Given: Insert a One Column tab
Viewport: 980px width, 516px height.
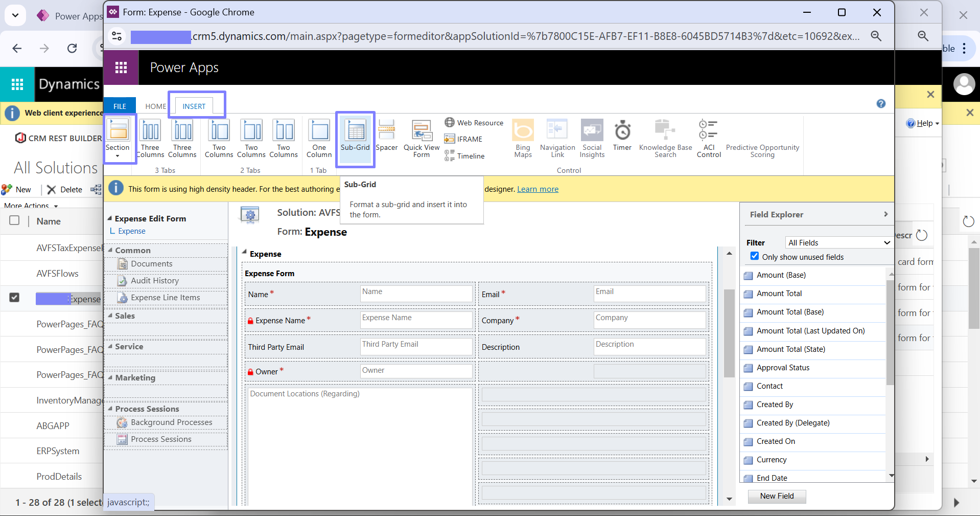Looking at the screenshot, I should pyautogui.click(x=319, y=138).
